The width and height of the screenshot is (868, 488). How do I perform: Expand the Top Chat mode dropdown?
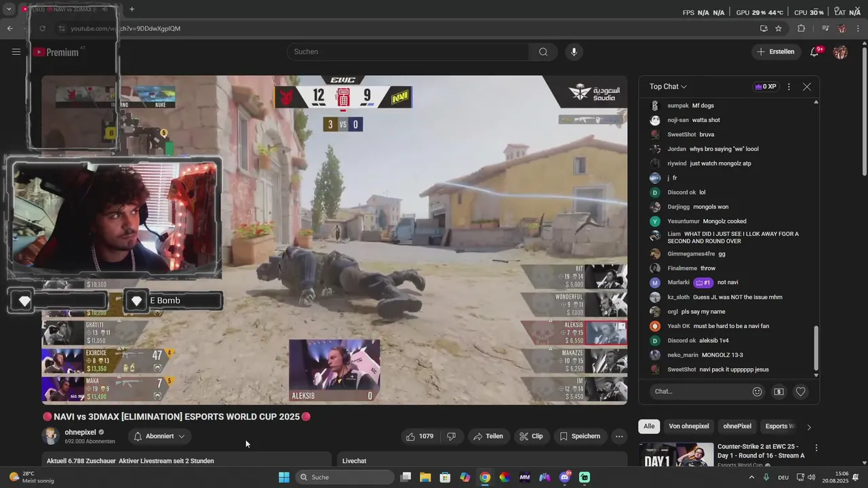coord(668,87)
